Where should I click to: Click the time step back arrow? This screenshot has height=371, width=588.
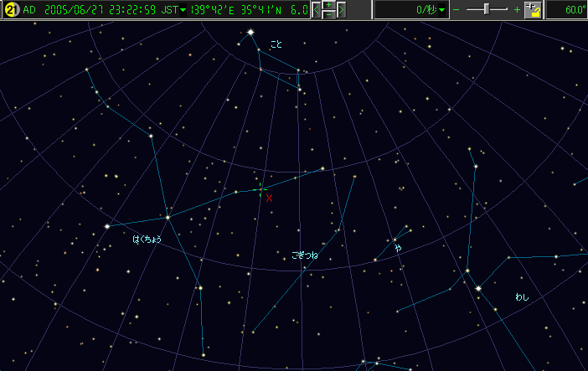[317, 10]
